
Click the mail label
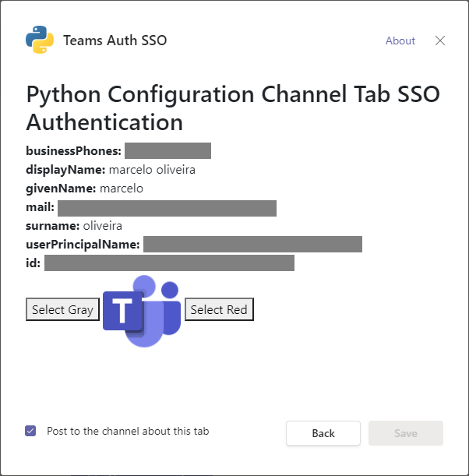pyautogui.click(x=40, y=207)
